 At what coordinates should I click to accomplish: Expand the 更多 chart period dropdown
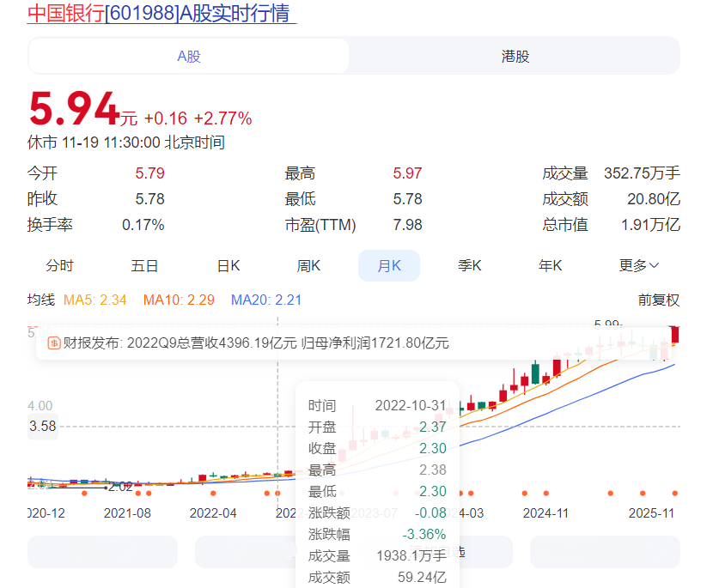638,265
